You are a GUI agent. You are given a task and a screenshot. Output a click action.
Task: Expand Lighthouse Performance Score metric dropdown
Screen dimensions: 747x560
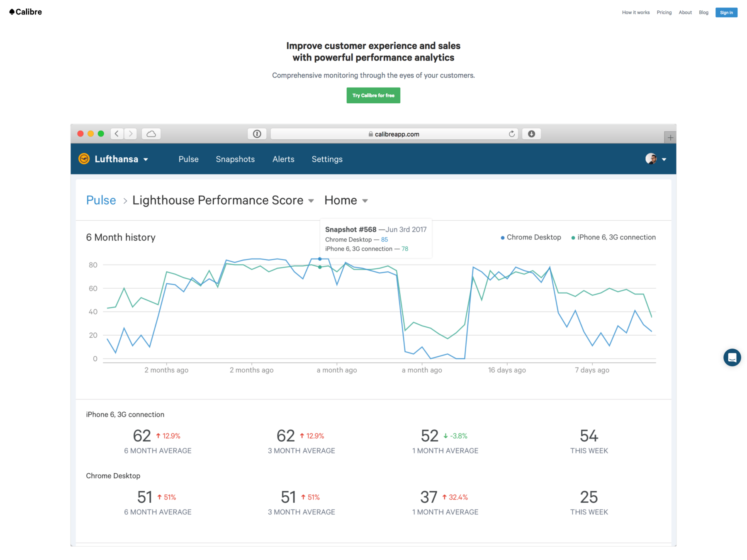[311, 201]
